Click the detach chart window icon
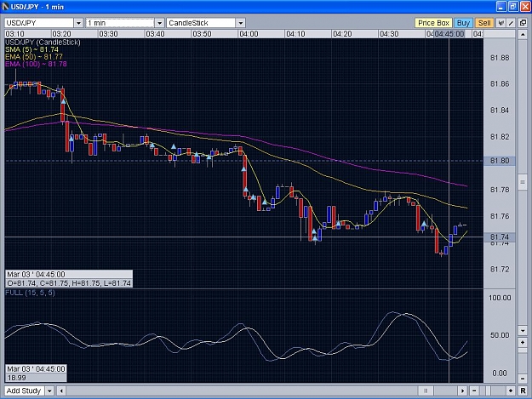This screenshot has height=399, width=532. 523,23
